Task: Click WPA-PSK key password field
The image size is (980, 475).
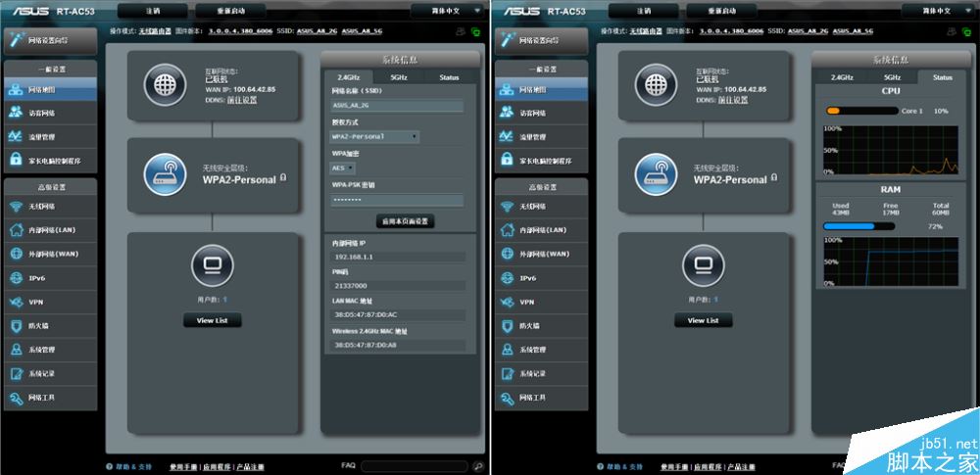Action: pyautogui.click(x=397, y=200)
